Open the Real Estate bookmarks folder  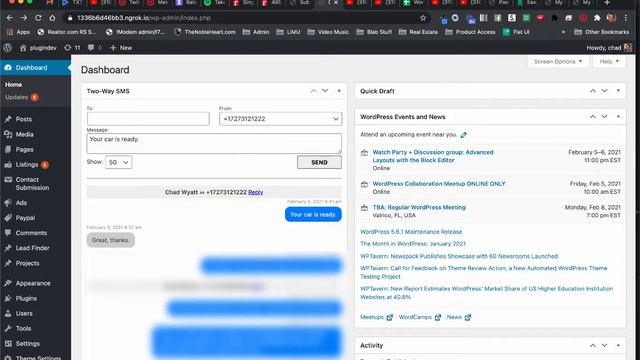[x=419, y=32]
